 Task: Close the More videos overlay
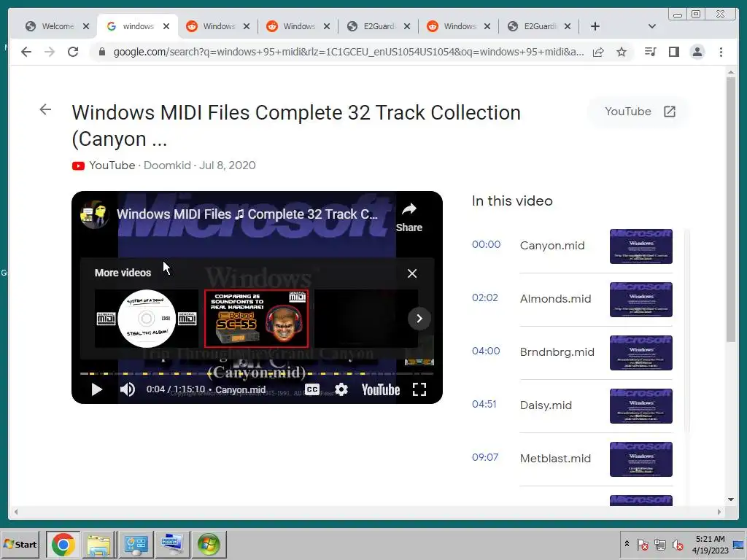412,273
